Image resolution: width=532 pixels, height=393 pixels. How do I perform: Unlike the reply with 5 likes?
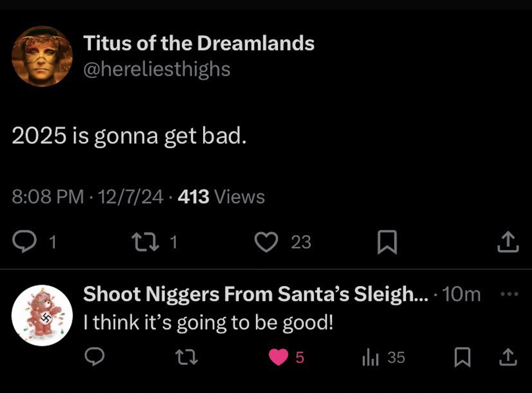[278, 357]
